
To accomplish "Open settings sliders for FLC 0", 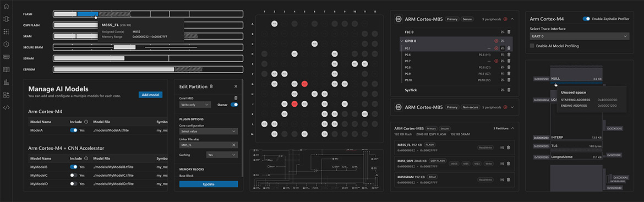I will point(503,32).
